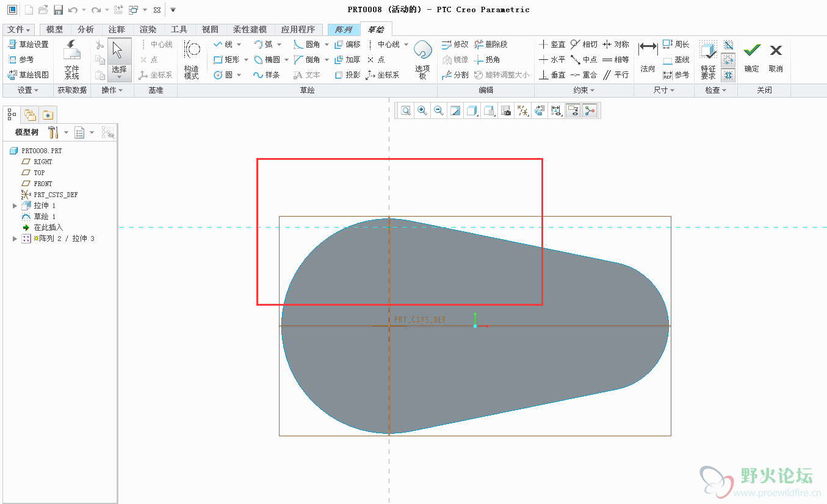Open the Fillet (圆角) dropdown arrow
This screenshot has width=827, height=504.
pyautogui.click(x=327, y=45)
